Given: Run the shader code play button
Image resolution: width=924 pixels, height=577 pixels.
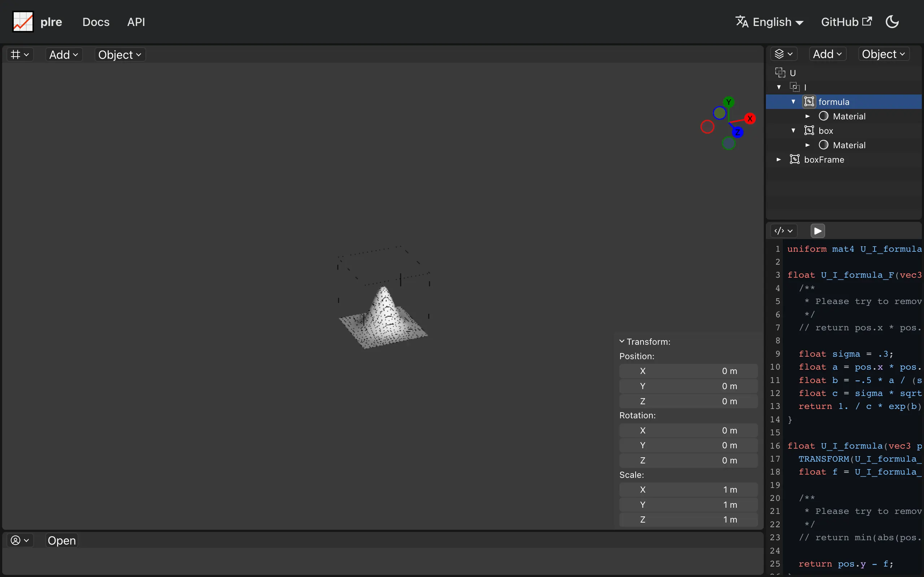Looking at the screenshot, I should pos(818,231).
